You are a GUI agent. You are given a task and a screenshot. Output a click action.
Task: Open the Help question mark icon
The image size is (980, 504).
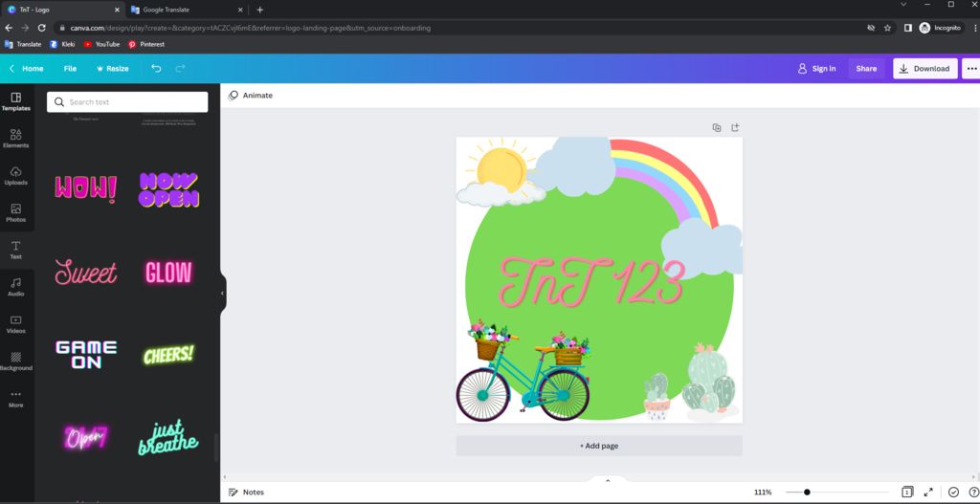click(973, 493)
